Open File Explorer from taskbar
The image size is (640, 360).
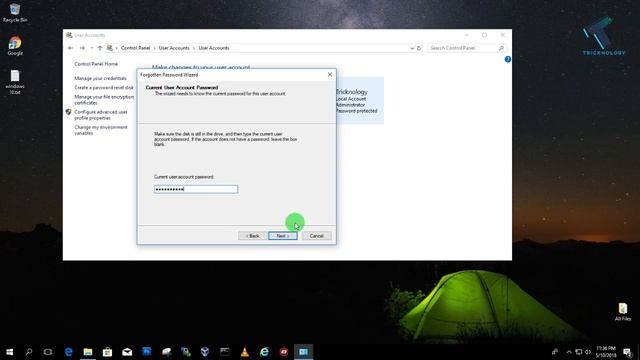[88, 352]
